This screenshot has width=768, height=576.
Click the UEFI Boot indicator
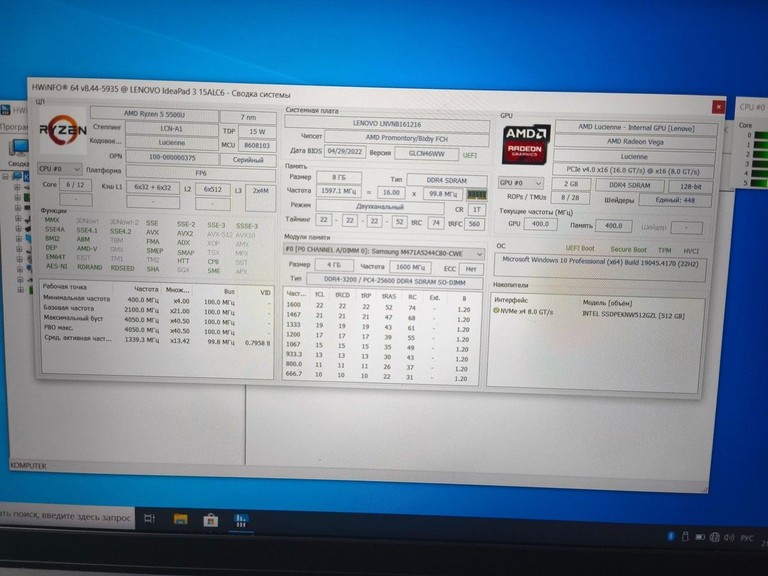580,248
